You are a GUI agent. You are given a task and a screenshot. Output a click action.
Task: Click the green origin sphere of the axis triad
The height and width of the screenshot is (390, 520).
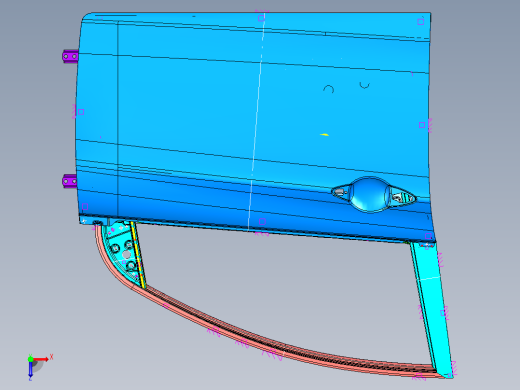[x=30, y=359]
